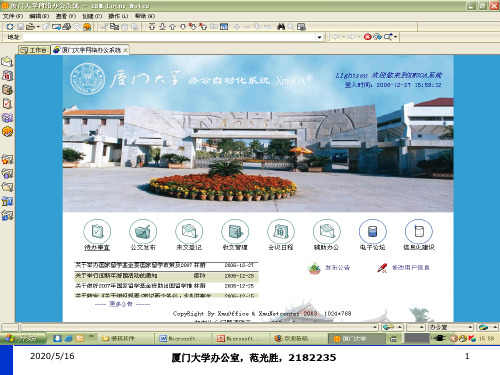The height and width of the screenshot is (375, 500).
Task: Click inside the address input field
Action: point(169,37)
